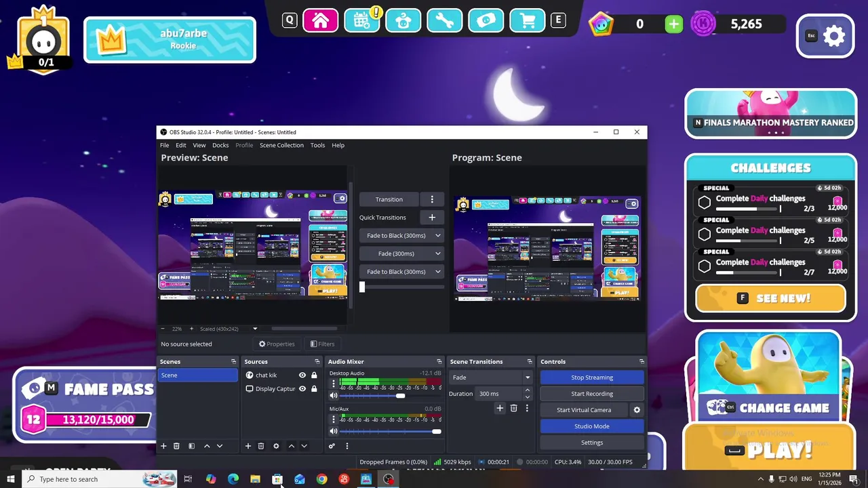Unlock the Display Capture source
This screenshot has width=868, height=488.
tap(314, 389)
